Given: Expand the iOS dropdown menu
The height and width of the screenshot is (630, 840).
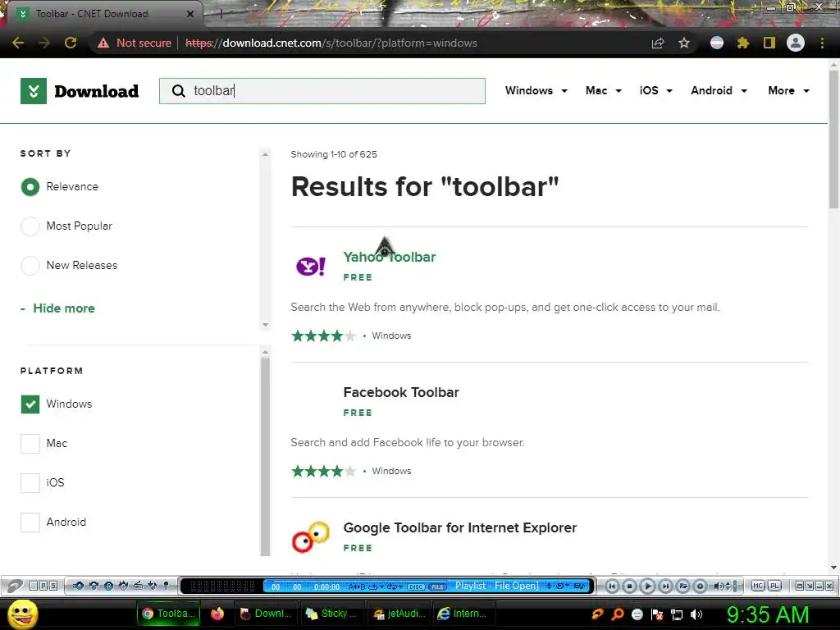Looking at the screenshot, I should pos(655,90).
